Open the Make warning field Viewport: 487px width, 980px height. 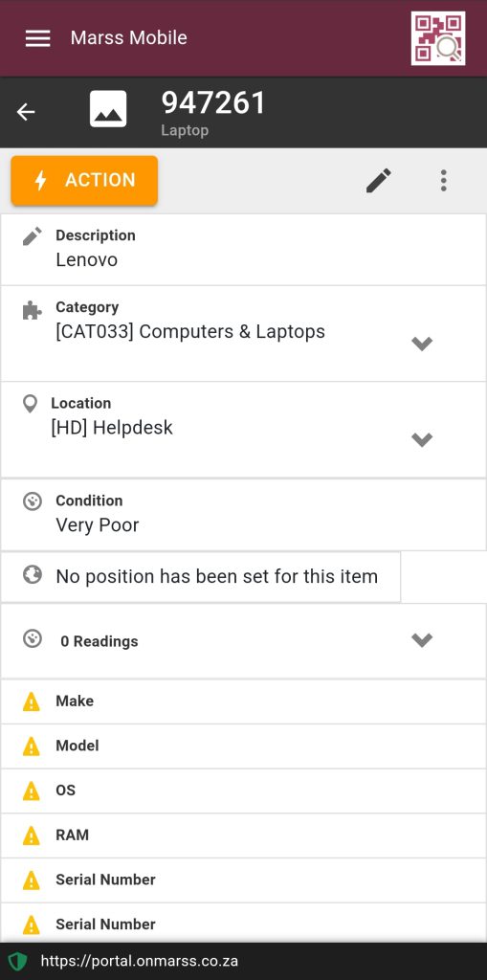click(243, 702)
